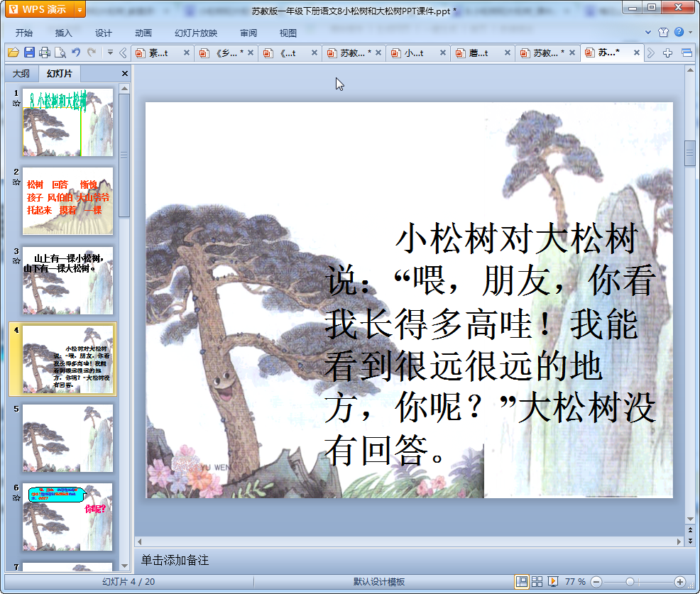Close the 素...t document tab

187,53
